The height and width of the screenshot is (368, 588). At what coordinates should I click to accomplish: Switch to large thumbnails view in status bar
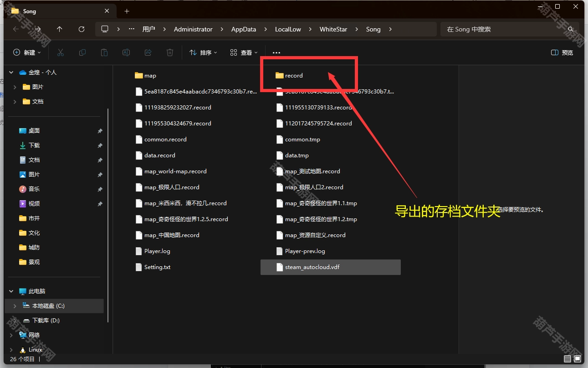pos(578,359)
